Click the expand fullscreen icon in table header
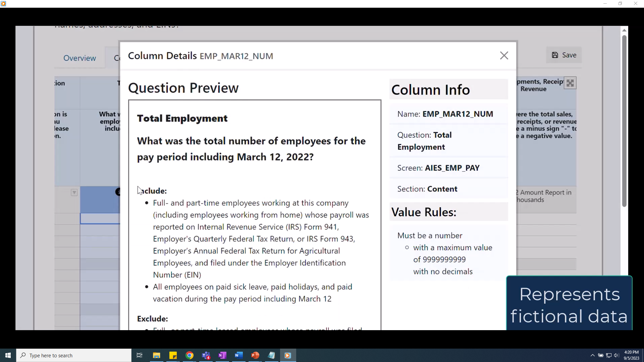Viewport: 644px width, 362px height. point(570,83)
